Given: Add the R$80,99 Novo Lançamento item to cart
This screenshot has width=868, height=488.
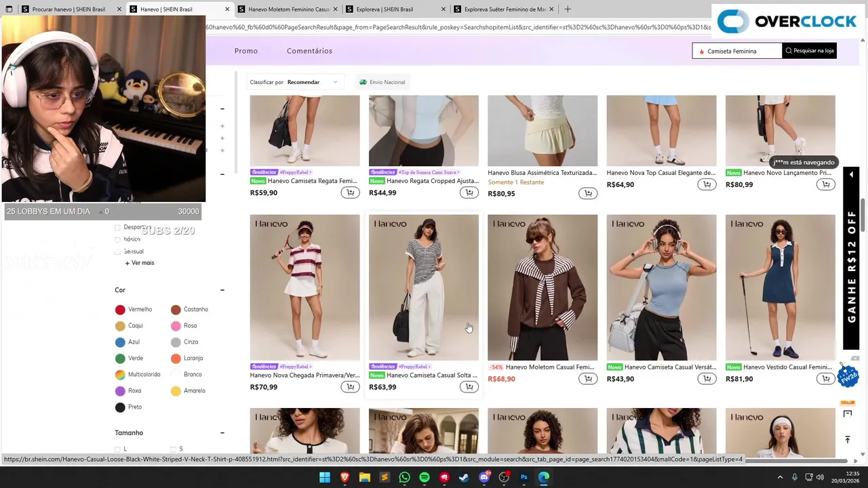Looking at the screenshot, I should [x=825, y=184].
